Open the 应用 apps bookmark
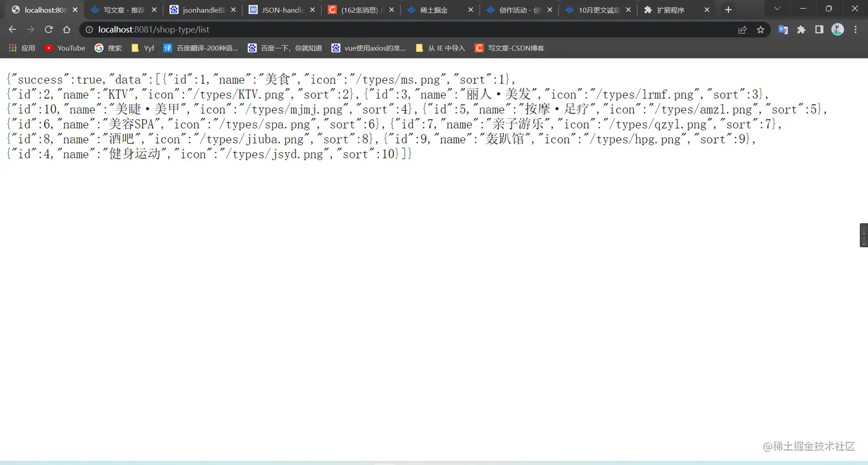868x465 pixels. 22,48
